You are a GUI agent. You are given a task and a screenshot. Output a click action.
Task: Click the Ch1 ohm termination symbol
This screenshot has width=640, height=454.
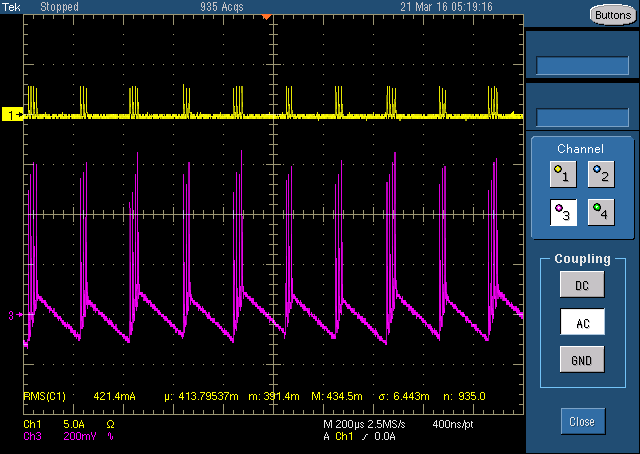coord(110,424)
